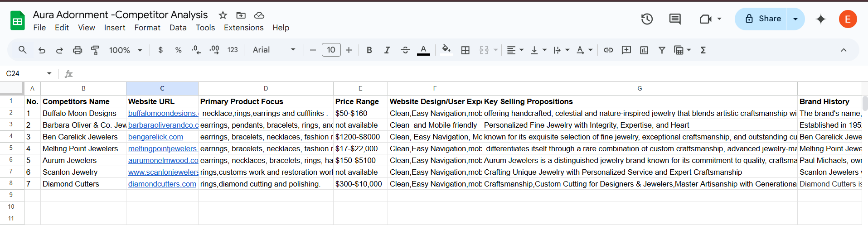Open the fill color picker
Screen dimensions: 868x225
[x=446, y=50]
